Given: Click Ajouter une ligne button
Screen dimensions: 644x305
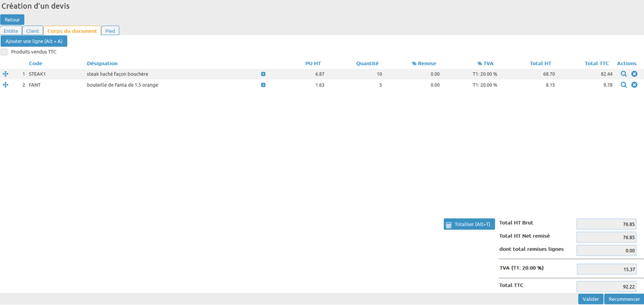Looking at the screenshot, I should point(34,41).
